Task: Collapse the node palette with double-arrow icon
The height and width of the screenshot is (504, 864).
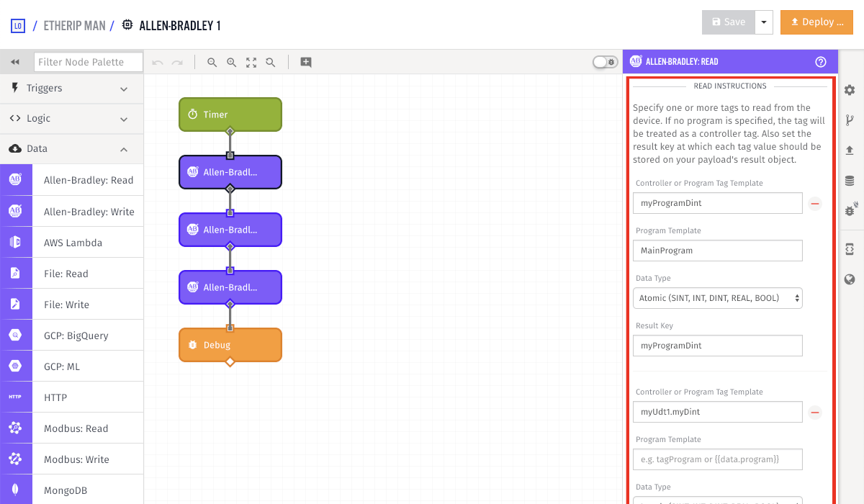Action: coord(15,62)
